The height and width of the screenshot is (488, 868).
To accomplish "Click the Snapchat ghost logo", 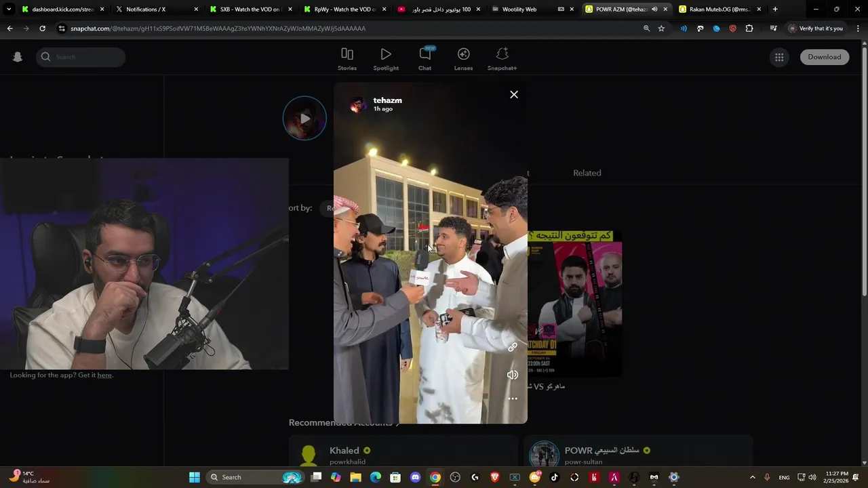I will (x=18, y=57).
